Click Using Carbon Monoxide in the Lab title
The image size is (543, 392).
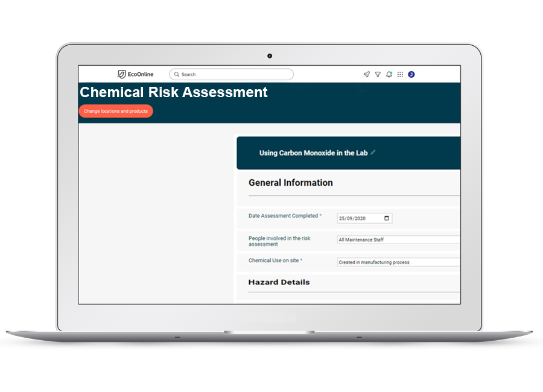(313, 153)
